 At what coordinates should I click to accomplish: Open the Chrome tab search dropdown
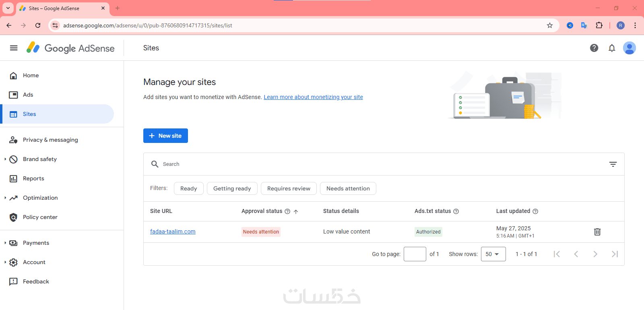pos(8,8)
